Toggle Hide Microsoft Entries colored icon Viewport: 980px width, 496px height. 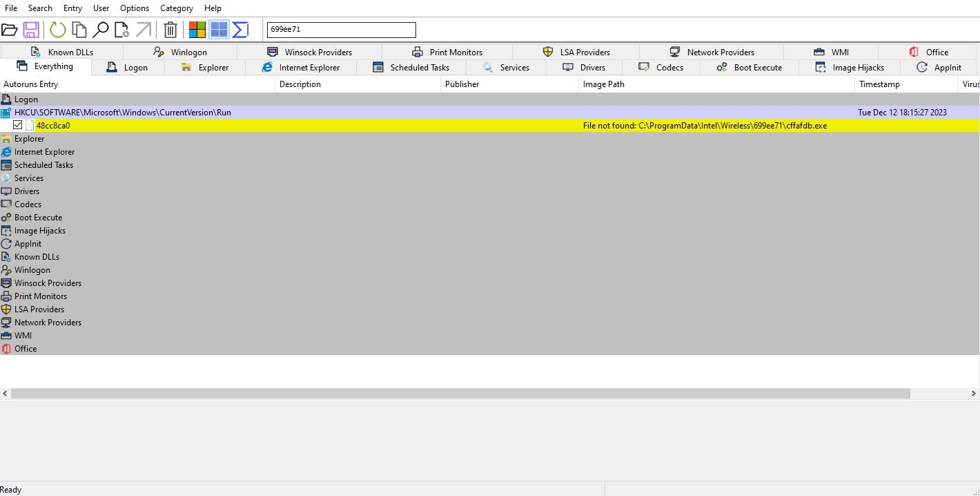(x=197, y=30)
